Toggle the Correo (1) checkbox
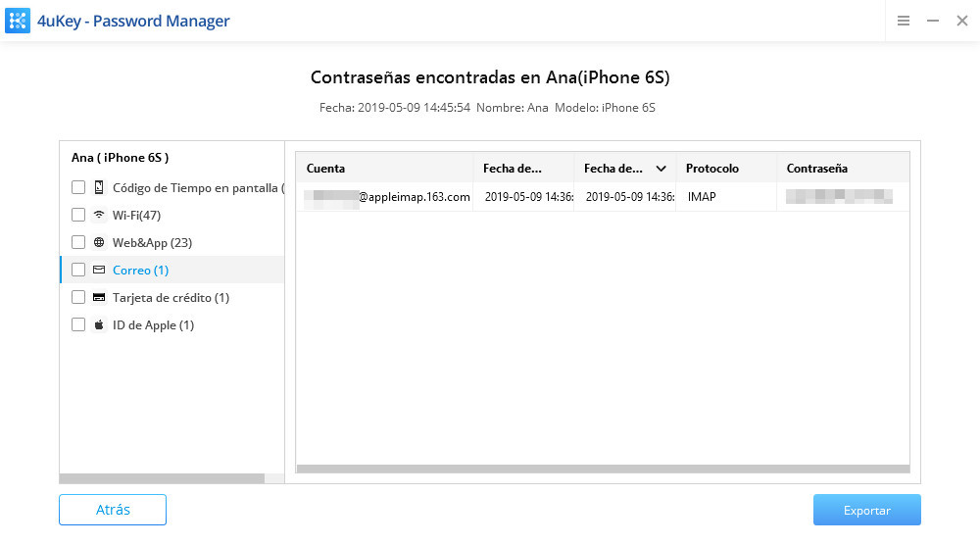 pyautogui.click(x=78, y=270)
